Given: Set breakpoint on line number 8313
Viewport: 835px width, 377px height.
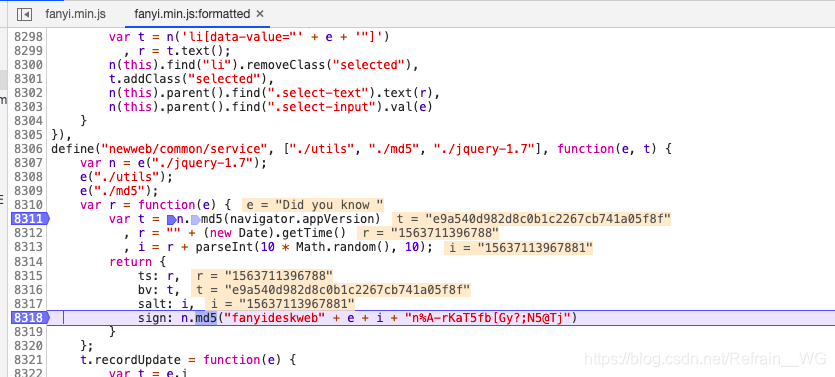Looking at the screenshot, I should [x=29, y=247].
